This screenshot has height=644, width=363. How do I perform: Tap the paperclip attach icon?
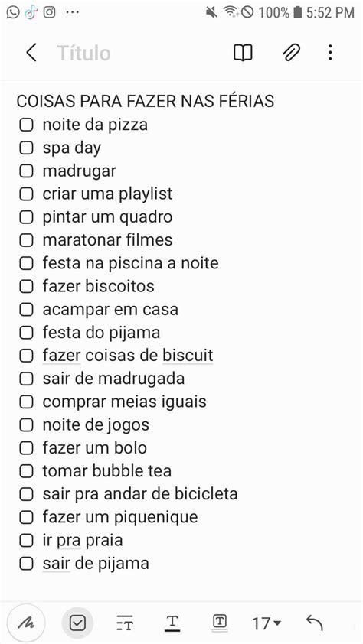(292, 53)
